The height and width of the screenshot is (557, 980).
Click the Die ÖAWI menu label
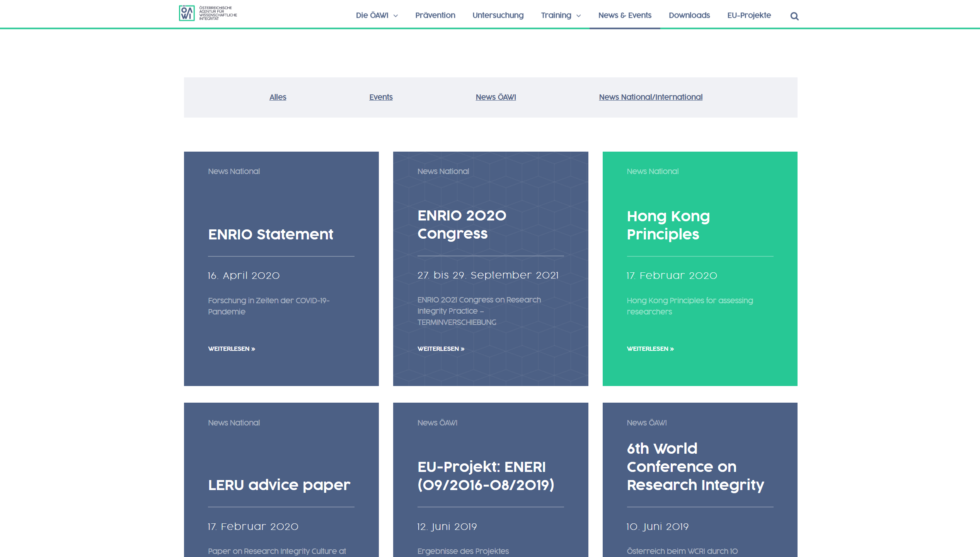pyautogui.click(x=372, y=15)
